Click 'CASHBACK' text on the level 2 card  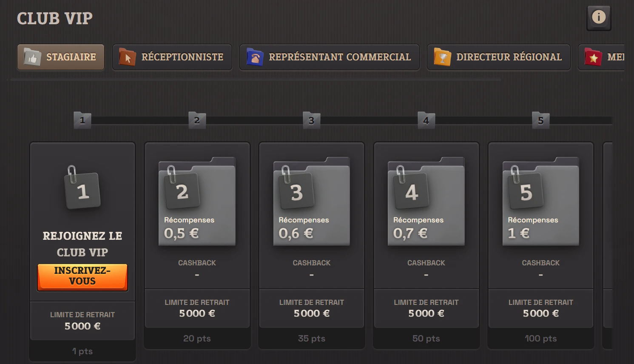[x=197, y=263]
